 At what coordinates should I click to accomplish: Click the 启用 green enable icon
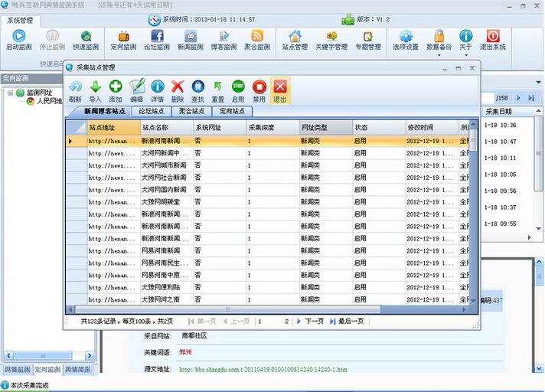[x=238, y=87]
